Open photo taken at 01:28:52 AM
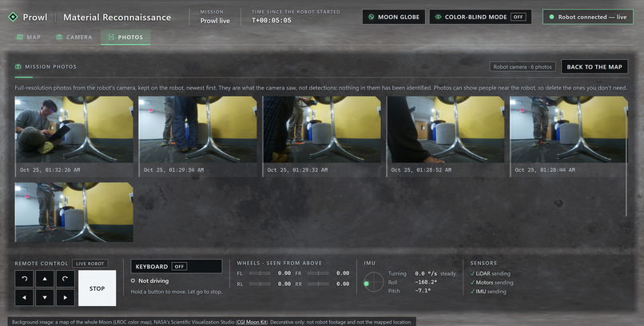The width and height of the screenshot is (644, 326). pos(446,129)
